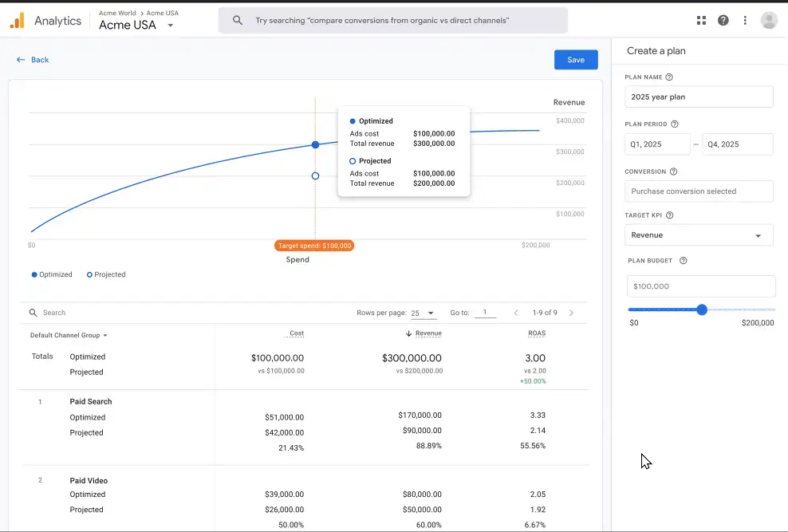Screen dimensions: 788x532
Task: Click the help icon beside Plan Period
Action: click(x=675, y=124)
